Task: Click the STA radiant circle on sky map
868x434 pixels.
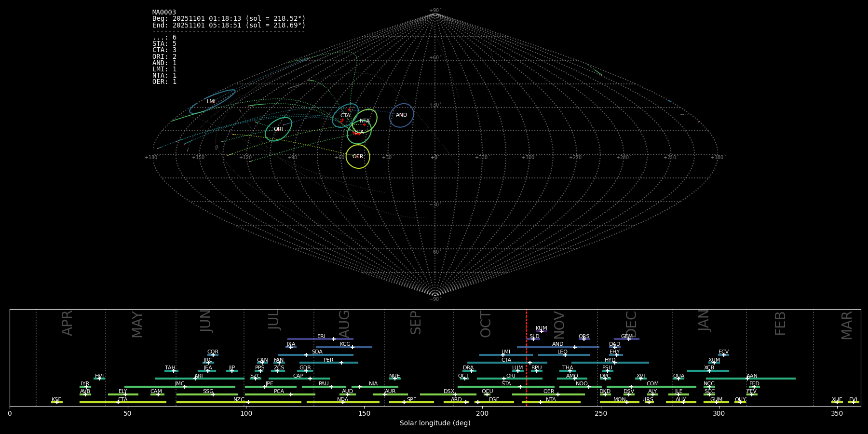Action: coord(359,132)
